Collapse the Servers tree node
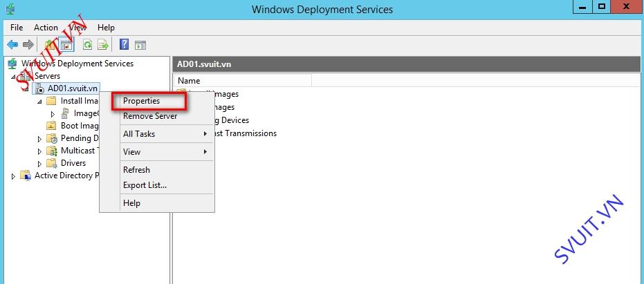This screenshot has height=284, width=644. click(x=12, y=77)
